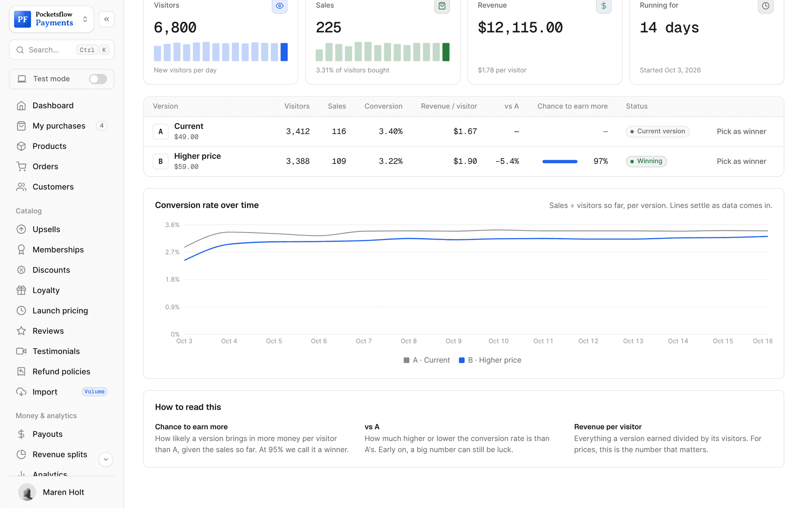Click the A · Current legend swatch
Screen dimensions: 812x508
click(x=406, y=360)
